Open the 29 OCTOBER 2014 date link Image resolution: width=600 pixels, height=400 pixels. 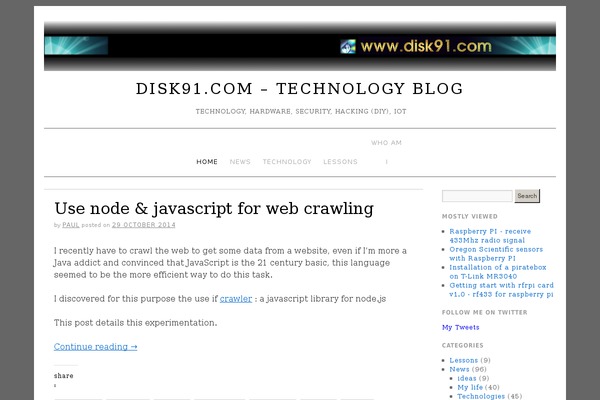tap(143, 225)
